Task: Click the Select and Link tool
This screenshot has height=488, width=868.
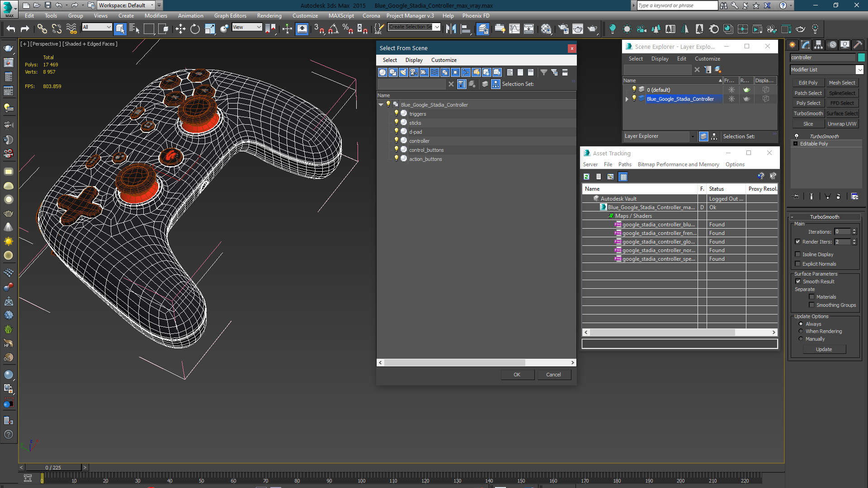Action: coord(42,29)
